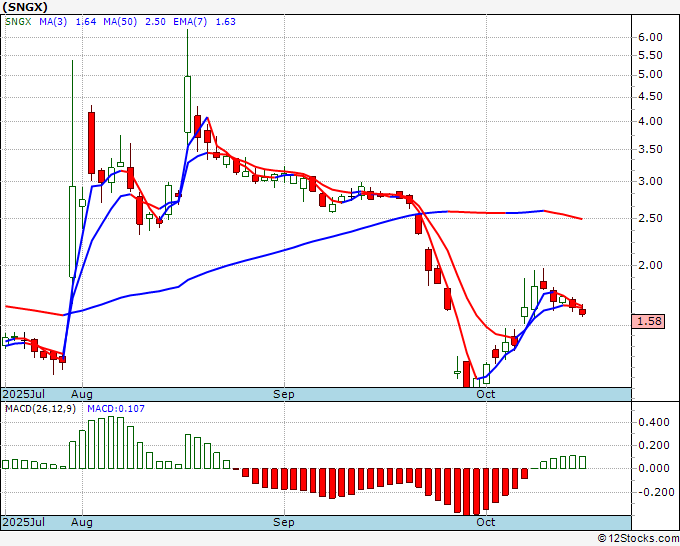Viewport: 680px width, 546px height.
Task: Click the Oct label on MACD axis
Action: tap(485, 522)
